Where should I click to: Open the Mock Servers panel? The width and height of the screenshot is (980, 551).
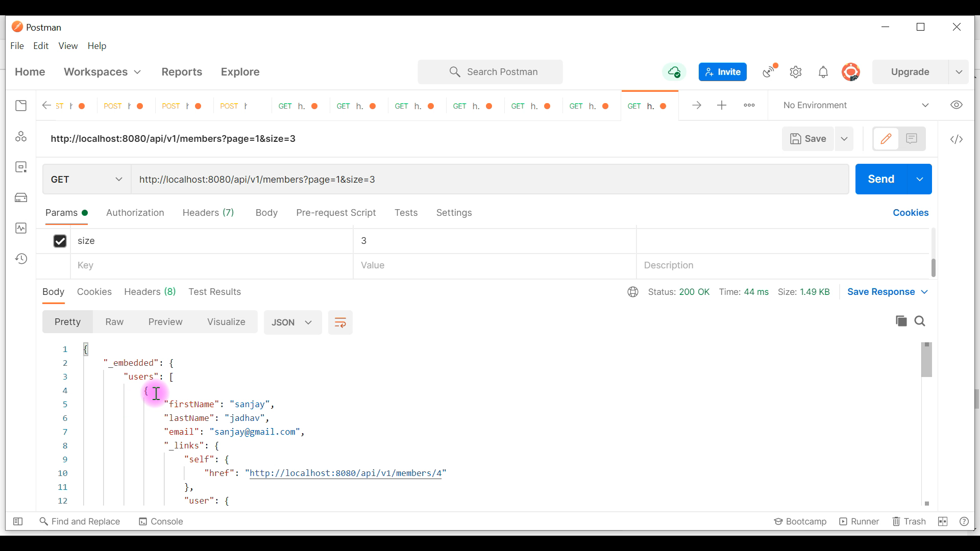[x=21, y=197]
